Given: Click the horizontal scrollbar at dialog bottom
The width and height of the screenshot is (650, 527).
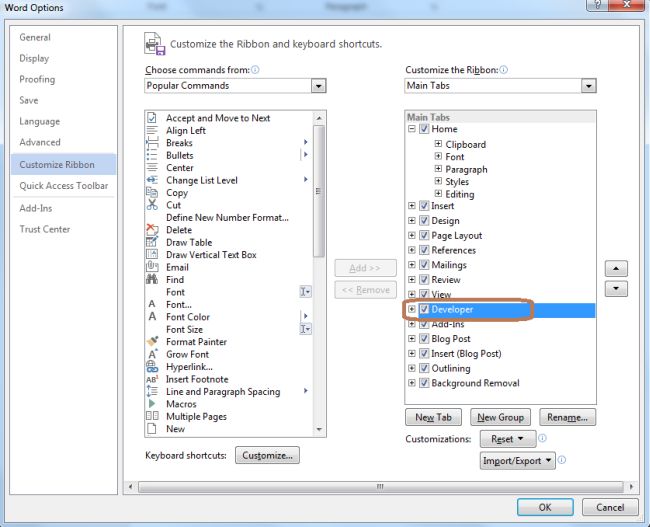Looking at the screenshot, I should click(380, 486).
